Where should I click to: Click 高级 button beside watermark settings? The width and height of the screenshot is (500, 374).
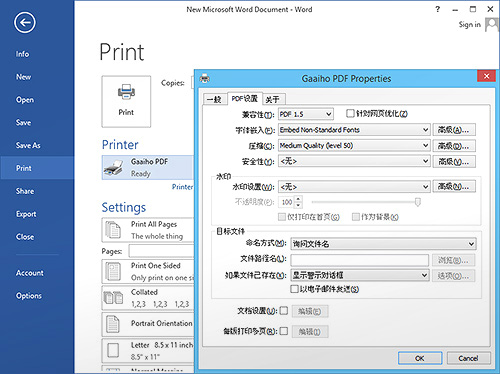tap(454, 187)
